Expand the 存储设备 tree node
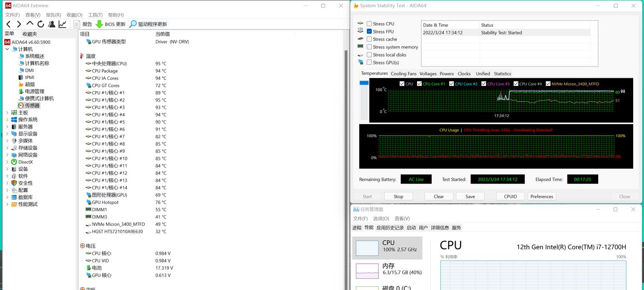 (x=7, y=148)
